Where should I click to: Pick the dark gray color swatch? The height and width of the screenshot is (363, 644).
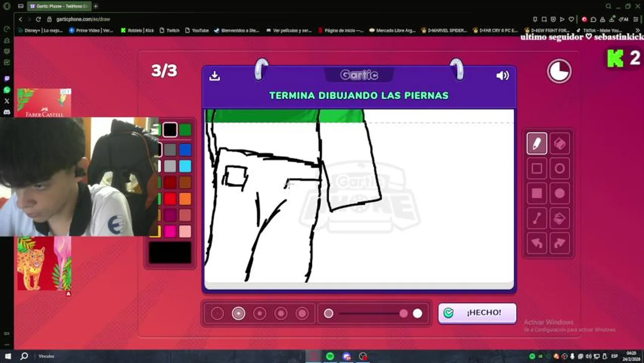tap(170, 150)
